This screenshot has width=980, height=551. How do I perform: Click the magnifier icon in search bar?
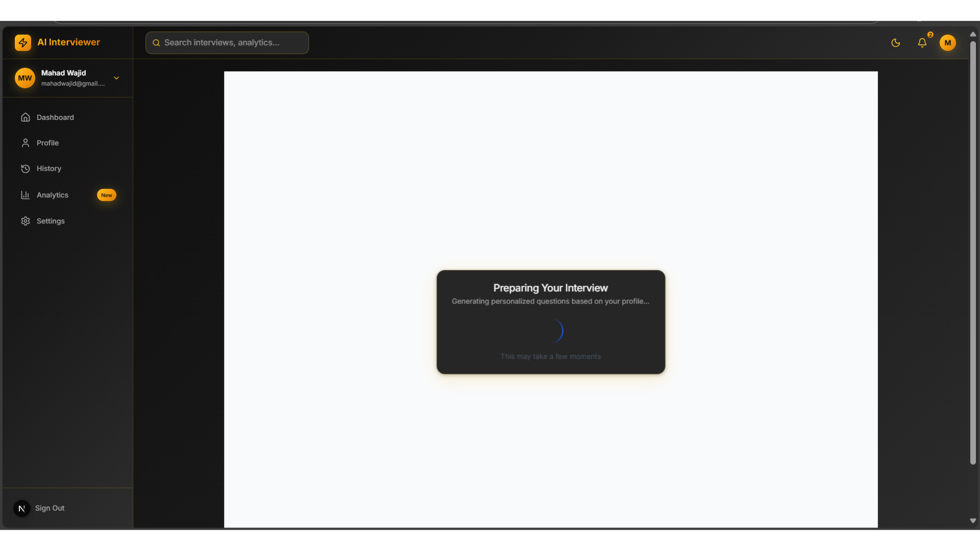click(156, 43)
